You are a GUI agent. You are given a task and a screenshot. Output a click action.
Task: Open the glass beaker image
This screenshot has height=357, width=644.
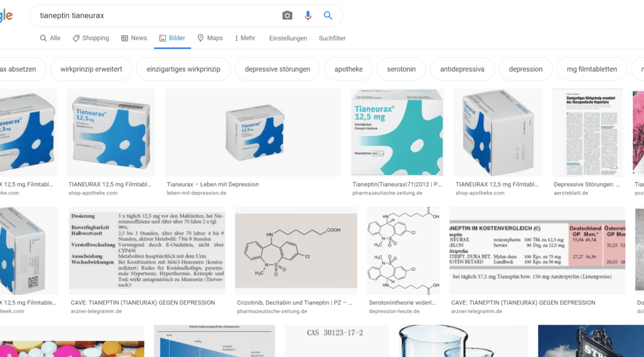463,341
